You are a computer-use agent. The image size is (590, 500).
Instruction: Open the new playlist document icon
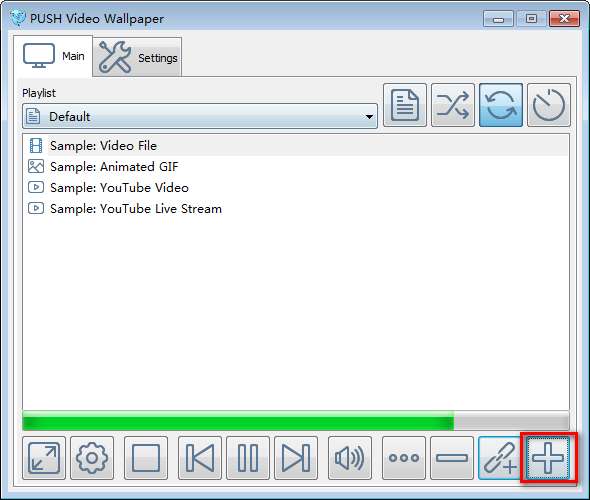click(405, 105)
